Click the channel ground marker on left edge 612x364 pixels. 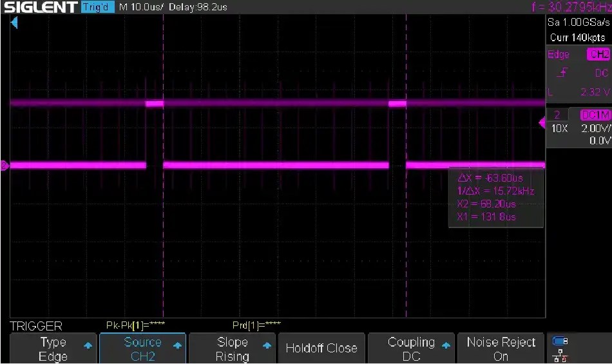4,166
